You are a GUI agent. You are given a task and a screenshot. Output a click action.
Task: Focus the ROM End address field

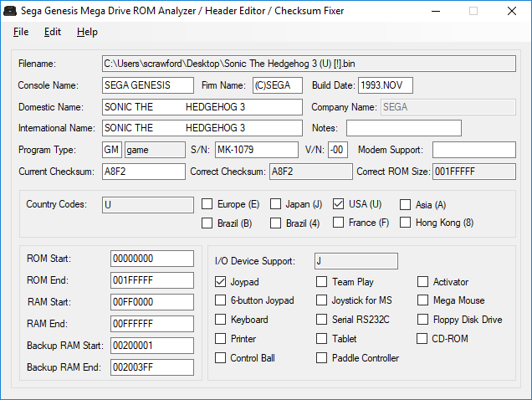[151, 280]
